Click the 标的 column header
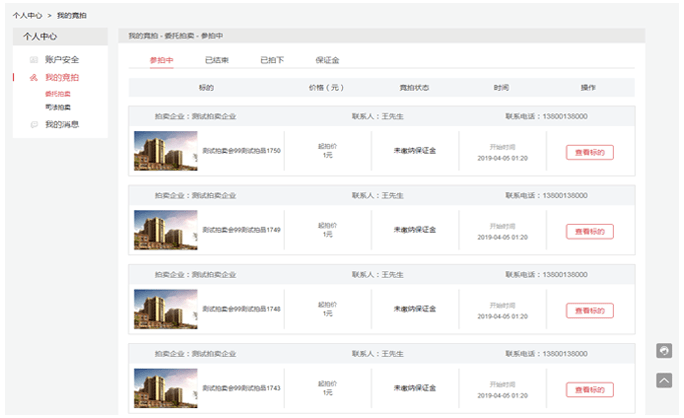Viewport: 684px width, 418px height. [x=206, y=88]
